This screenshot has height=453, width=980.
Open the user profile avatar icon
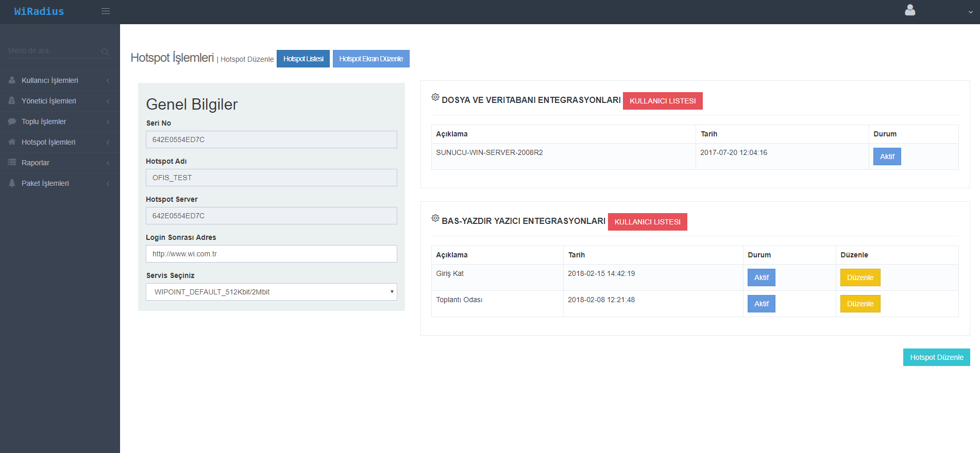pyautogui.click(x=910, y=10)
